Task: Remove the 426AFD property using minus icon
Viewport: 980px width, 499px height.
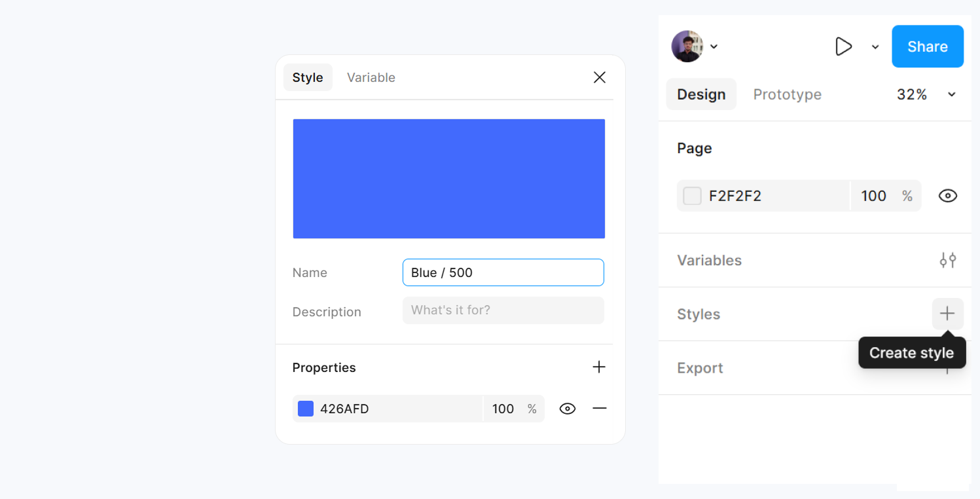Action: pos(600,408)
